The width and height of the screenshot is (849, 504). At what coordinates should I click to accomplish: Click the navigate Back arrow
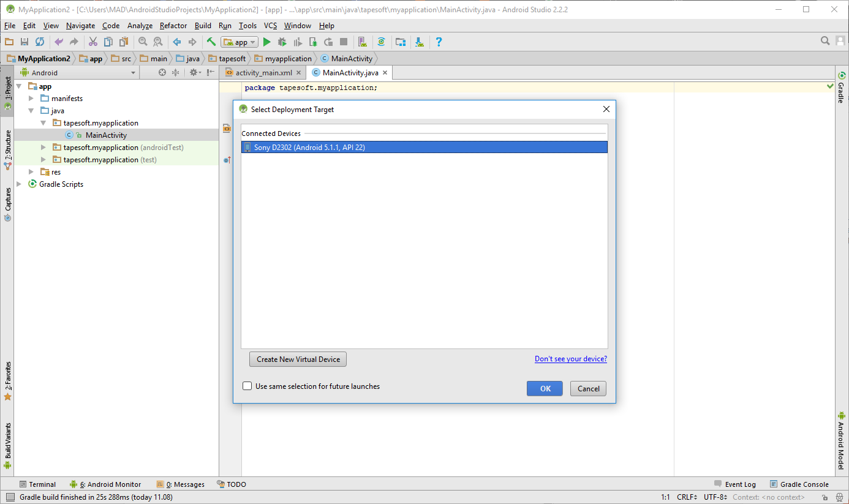[x=177, y=42]
